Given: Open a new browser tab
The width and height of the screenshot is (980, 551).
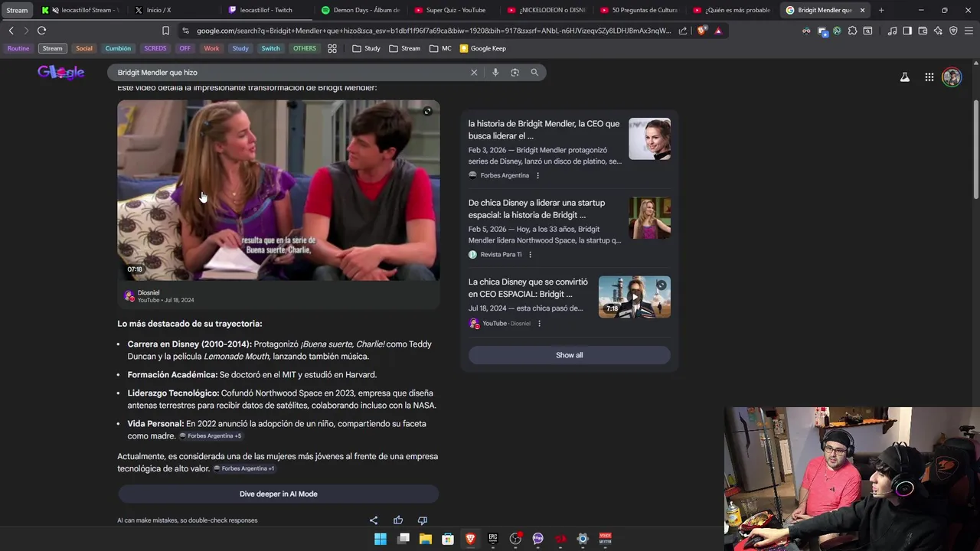Looking at the screenshot, I should point(881,10).
